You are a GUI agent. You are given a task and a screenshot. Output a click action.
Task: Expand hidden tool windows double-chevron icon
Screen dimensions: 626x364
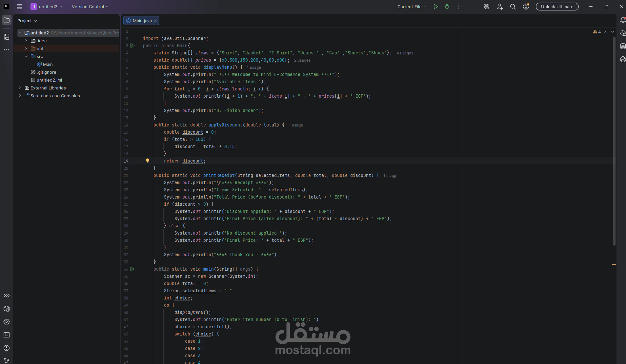click(x=7, y=296)
